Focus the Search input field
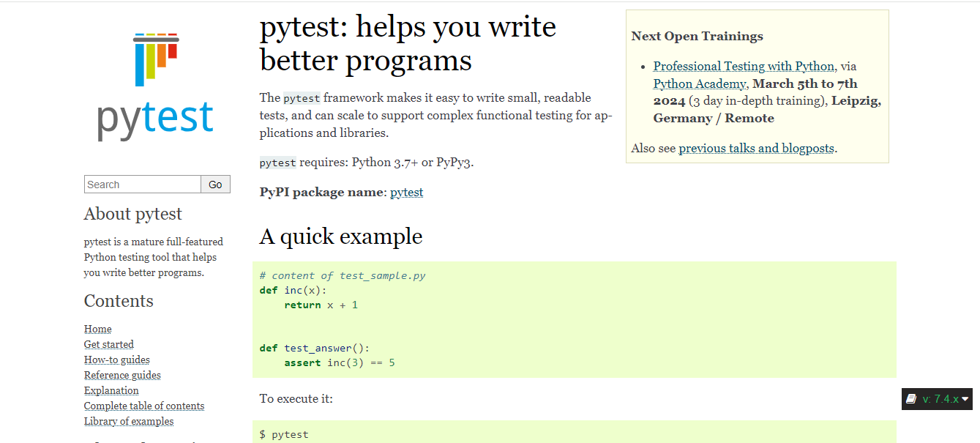 click(143, 185)
